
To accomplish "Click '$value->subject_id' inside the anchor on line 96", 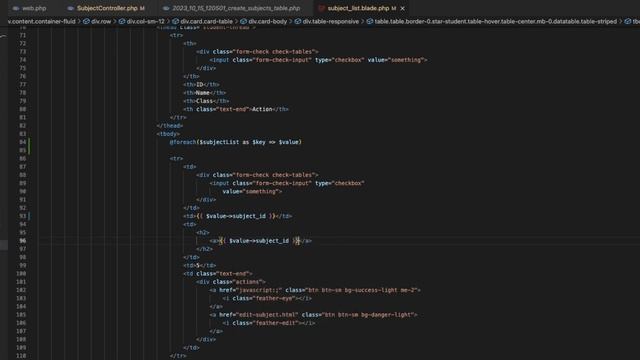I will 259,241.
